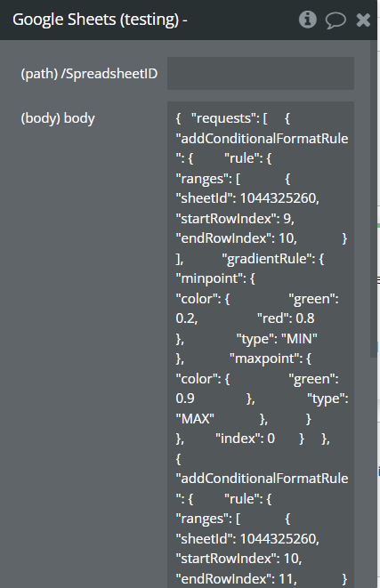
Task: Place cursor on "startRowIndex": 9 text
Action: (235, 219)
